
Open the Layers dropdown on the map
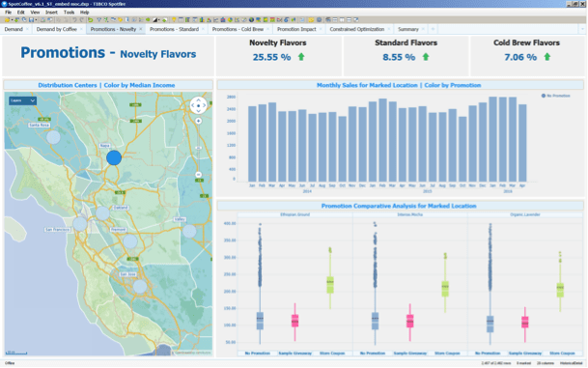(x=22, y=100)
